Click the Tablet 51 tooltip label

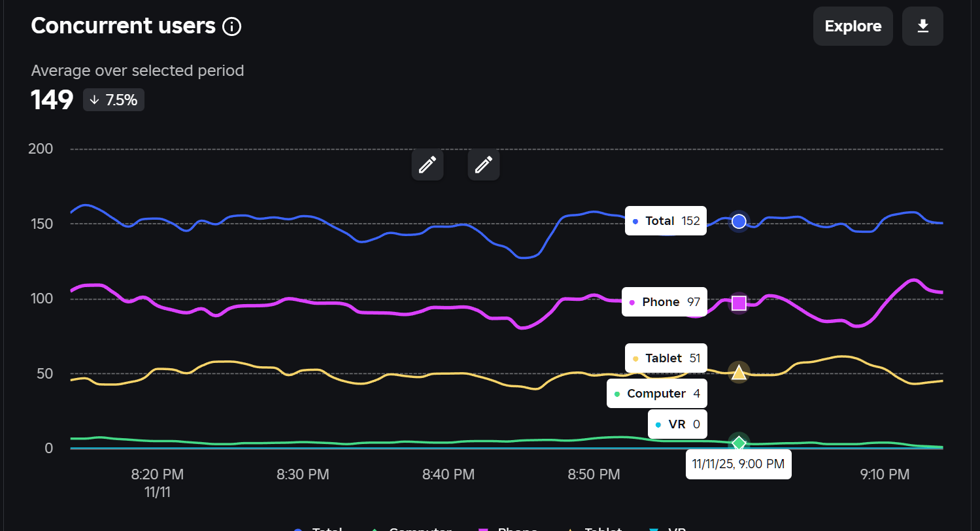666,358
